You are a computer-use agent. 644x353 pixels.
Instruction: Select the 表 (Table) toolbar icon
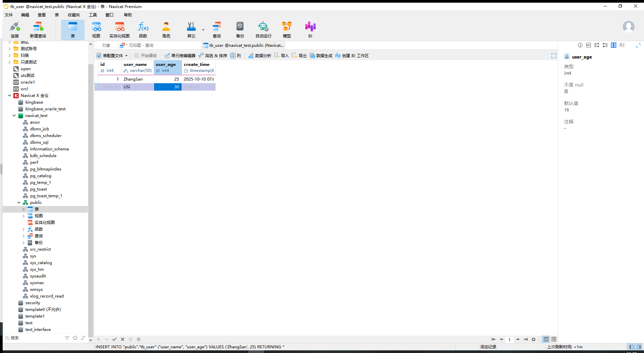(73, 30)
